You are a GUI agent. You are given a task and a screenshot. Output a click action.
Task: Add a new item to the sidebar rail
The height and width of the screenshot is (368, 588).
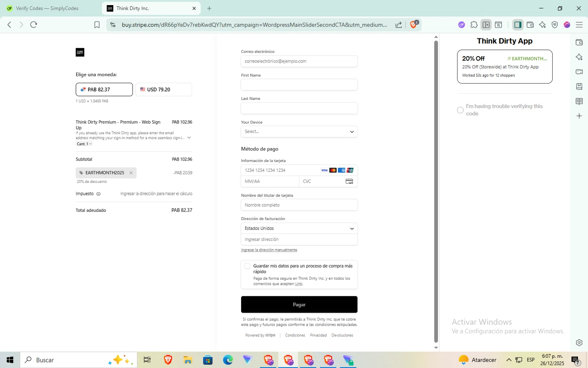pyautogui.click(x=579, y=116)
